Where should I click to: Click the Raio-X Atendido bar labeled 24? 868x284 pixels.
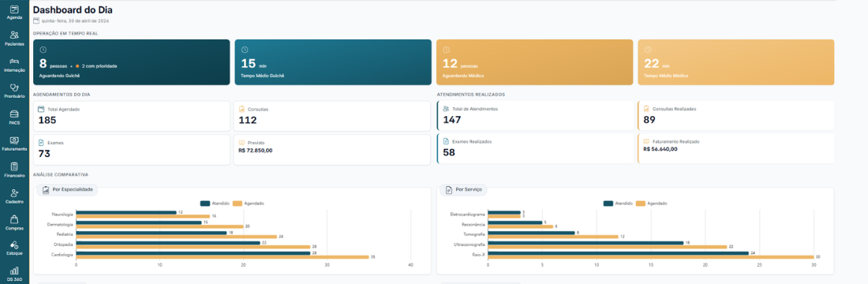(618, 253)
